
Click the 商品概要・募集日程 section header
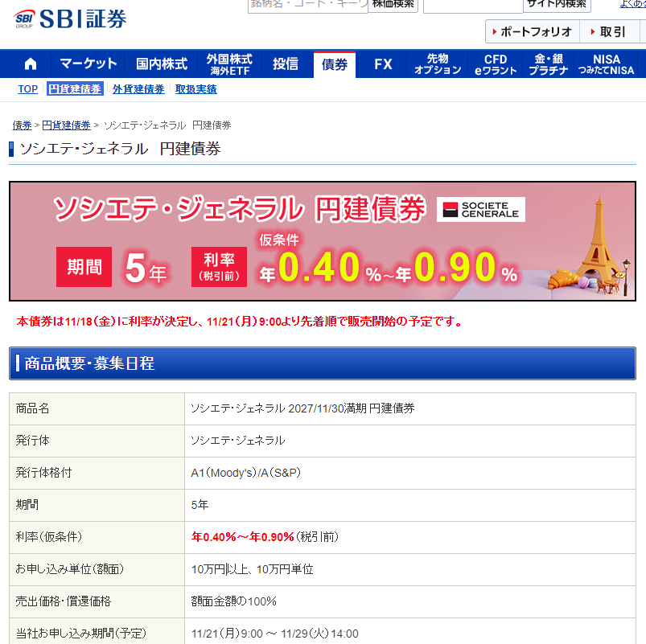pos(323,363)
